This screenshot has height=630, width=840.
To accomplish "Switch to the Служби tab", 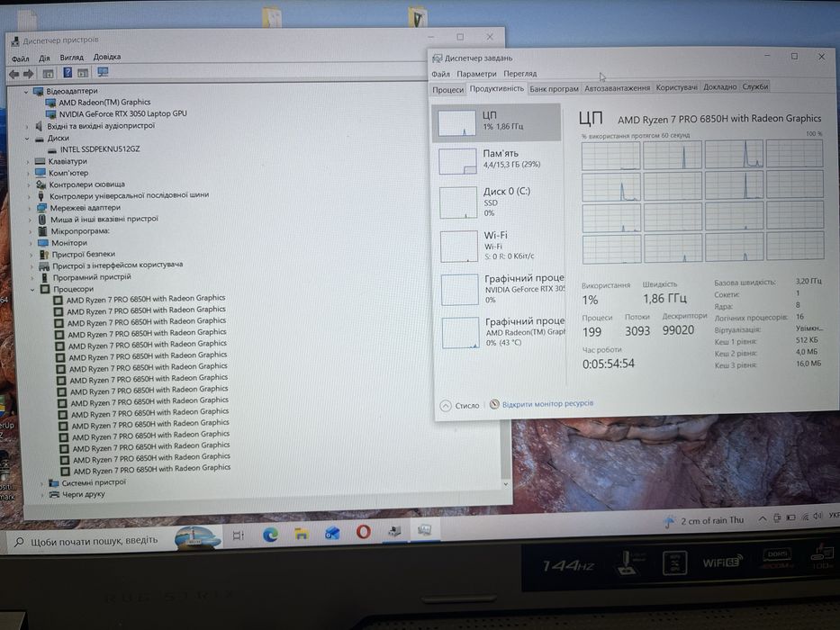I will point(755,86).
